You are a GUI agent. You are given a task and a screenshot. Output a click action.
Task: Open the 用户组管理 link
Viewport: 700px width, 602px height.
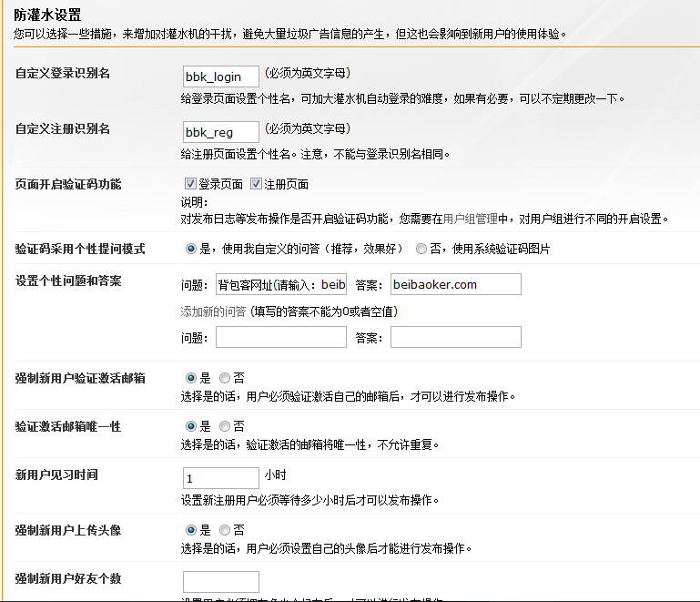coord(470,219)
